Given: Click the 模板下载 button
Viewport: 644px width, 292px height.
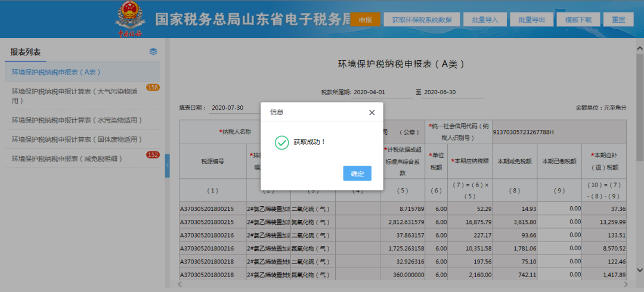Looking at the screenshot, I should point(578,19).
